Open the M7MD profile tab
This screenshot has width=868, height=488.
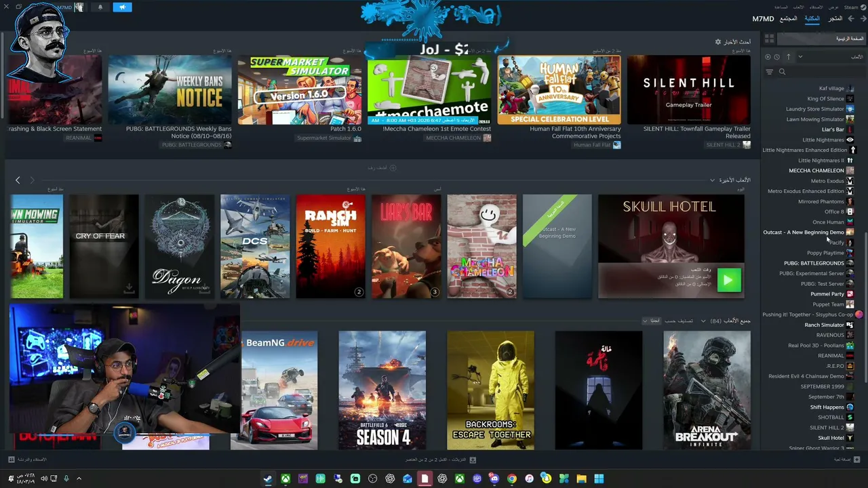[763, 18]
